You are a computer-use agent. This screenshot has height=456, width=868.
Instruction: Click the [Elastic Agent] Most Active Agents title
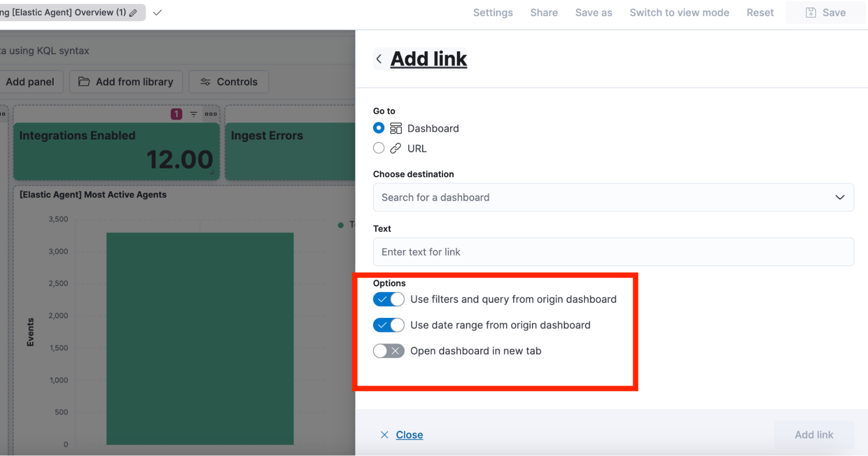click(93, 195)
